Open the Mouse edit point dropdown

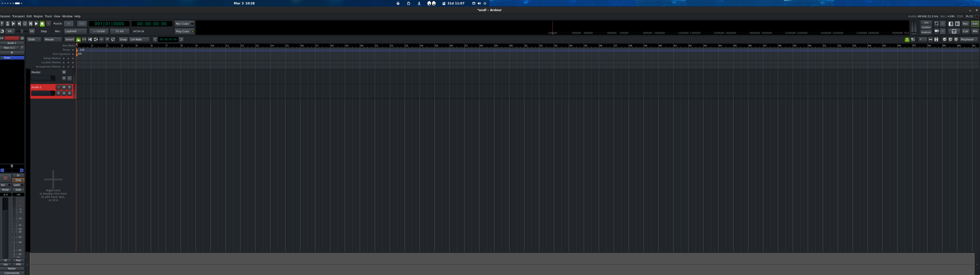pyautogui.click(x=52, y=39)
